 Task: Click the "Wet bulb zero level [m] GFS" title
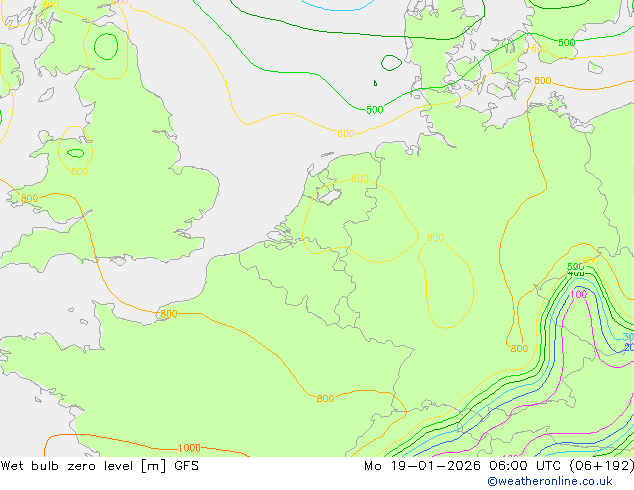click(99, 466)
